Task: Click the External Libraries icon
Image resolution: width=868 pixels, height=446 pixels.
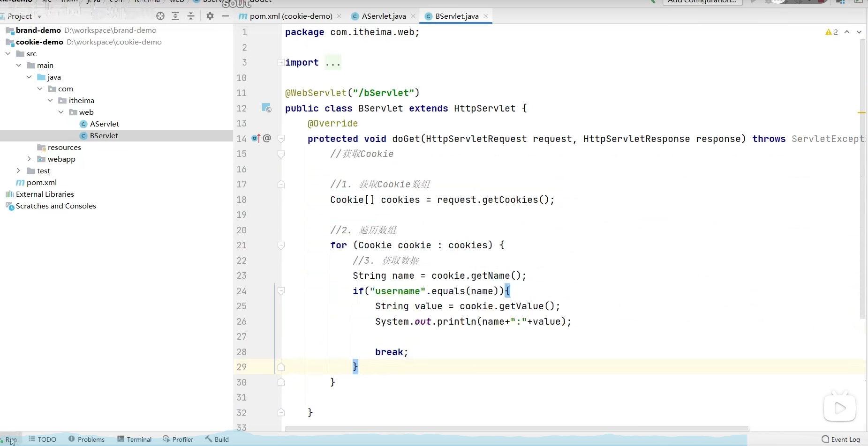Action: (9, 194)
